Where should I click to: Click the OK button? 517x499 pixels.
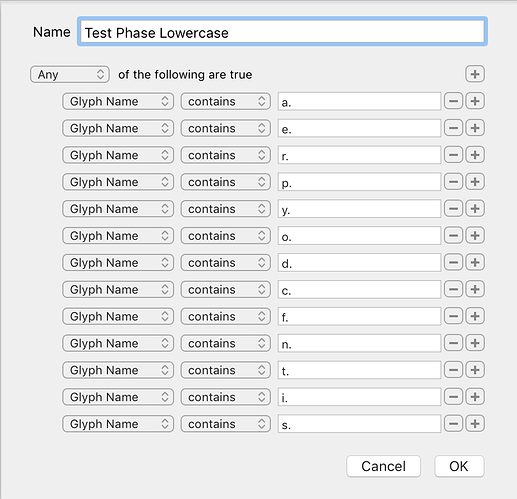pos(459,466)
